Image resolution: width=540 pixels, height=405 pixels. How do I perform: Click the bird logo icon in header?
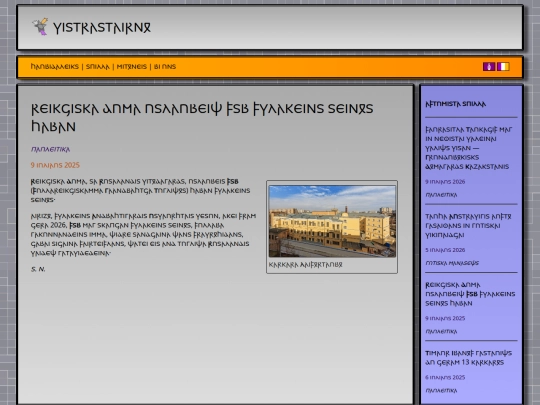[40, 27]
